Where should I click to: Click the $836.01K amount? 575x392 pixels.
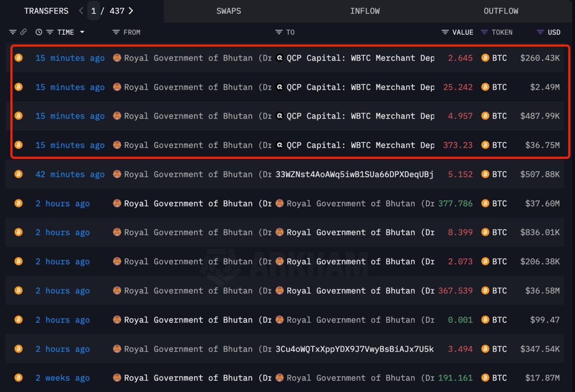tap(540, 233)
